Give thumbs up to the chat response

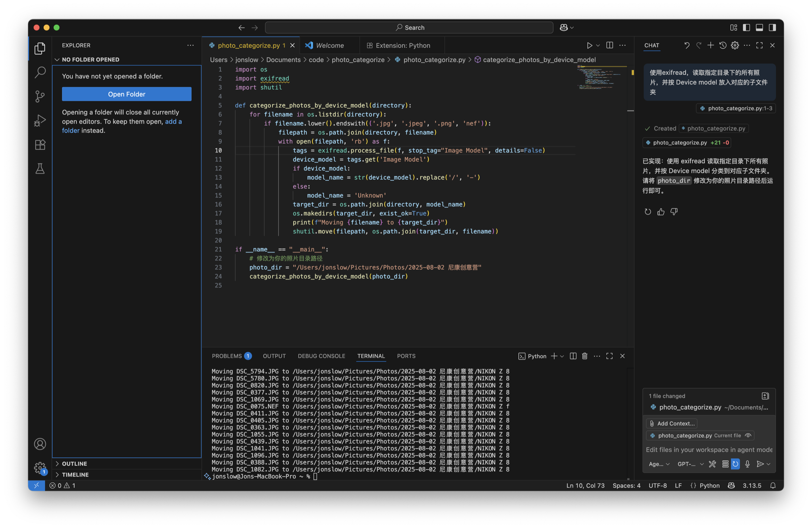point(661,212)
